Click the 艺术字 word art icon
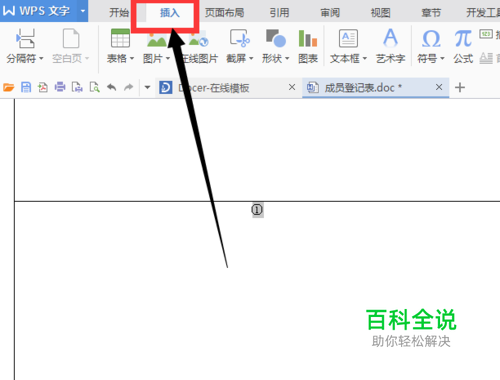Image resolution: width=500 pixels, height=380 pixels. [x=390, y=38]
